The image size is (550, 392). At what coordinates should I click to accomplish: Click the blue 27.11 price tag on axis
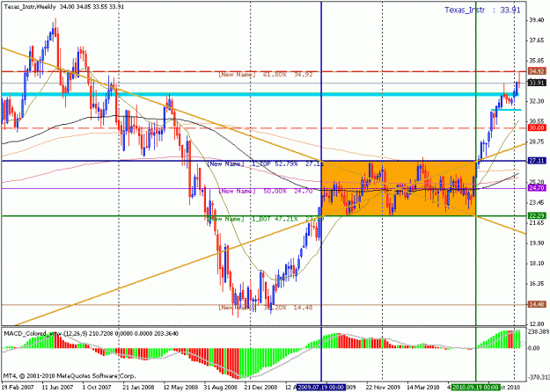click(x=537, y=161)
